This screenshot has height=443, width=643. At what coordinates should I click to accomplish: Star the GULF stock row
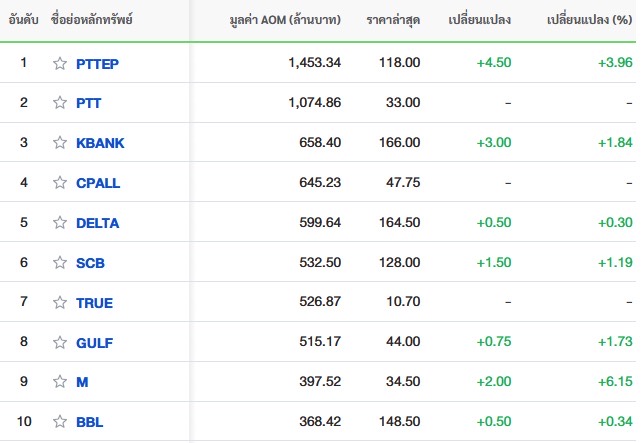60,343
